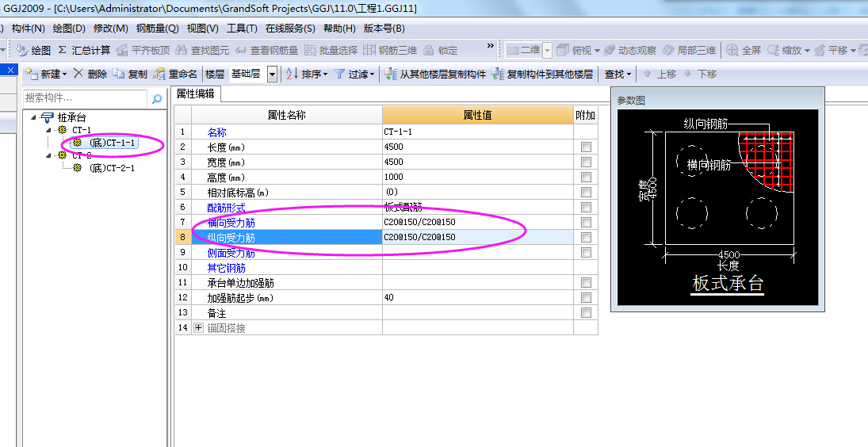Click the 复制 copy icon
This screenshot has width=868, height=447.
tap(118, 74)
